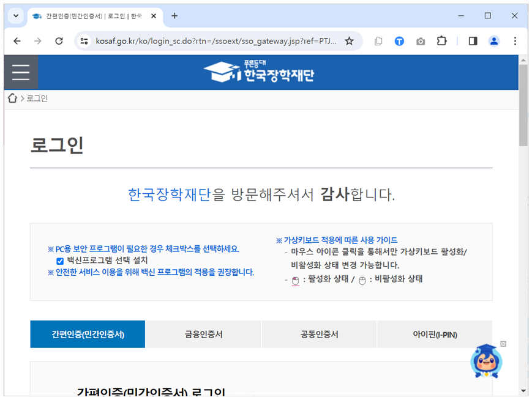Image resolution: width=532 pixels, height=400 pixels.
Task: Click the scrollbar up arrow
Action: [x=523, y=60]
